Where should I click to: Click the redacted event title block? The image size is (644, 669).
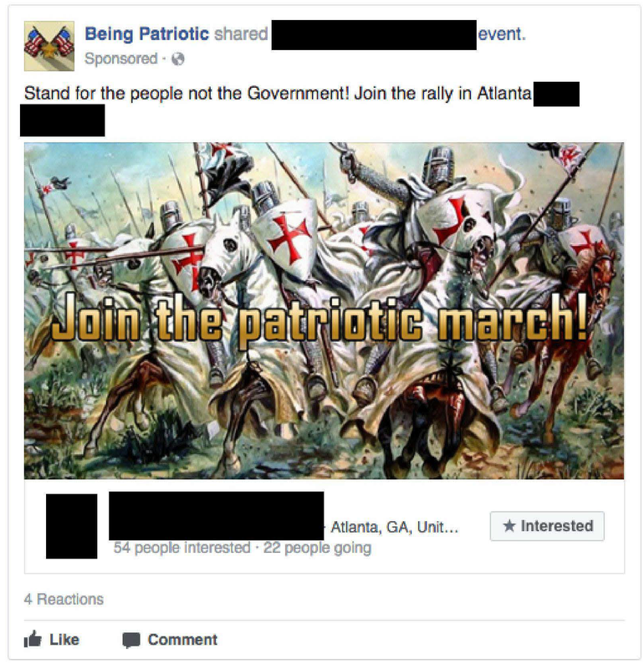(x=216, y=515)
